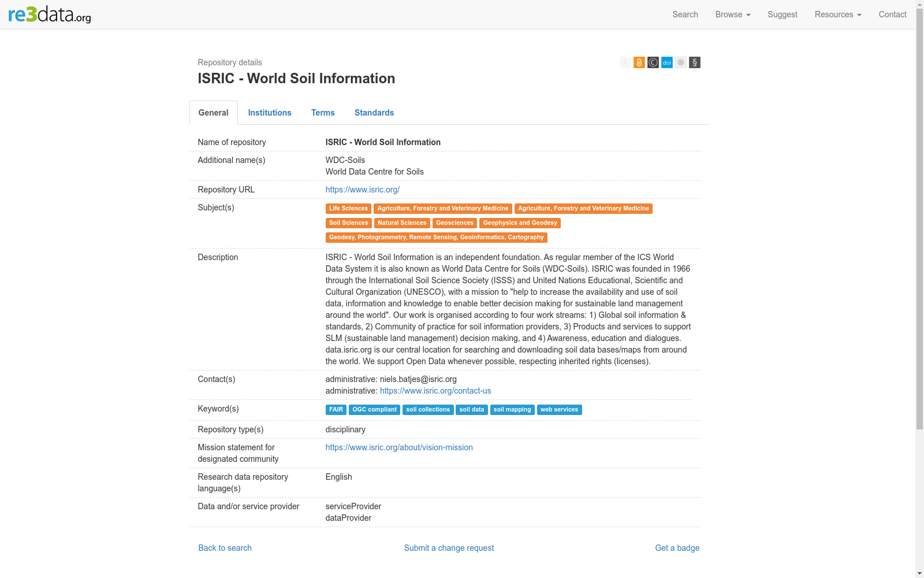Click the copyright license badge icon

(x=653, y=62)
